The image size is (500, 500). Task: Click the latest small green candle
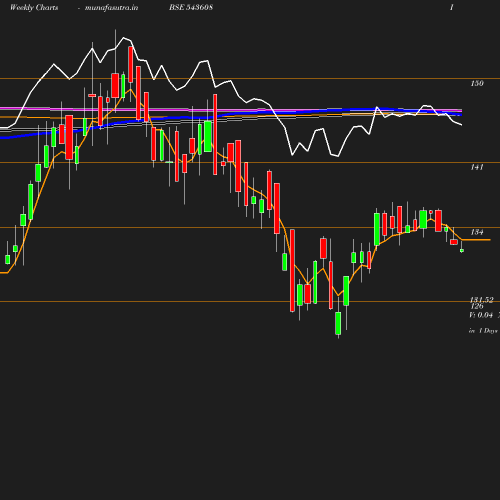click(462, 250)
